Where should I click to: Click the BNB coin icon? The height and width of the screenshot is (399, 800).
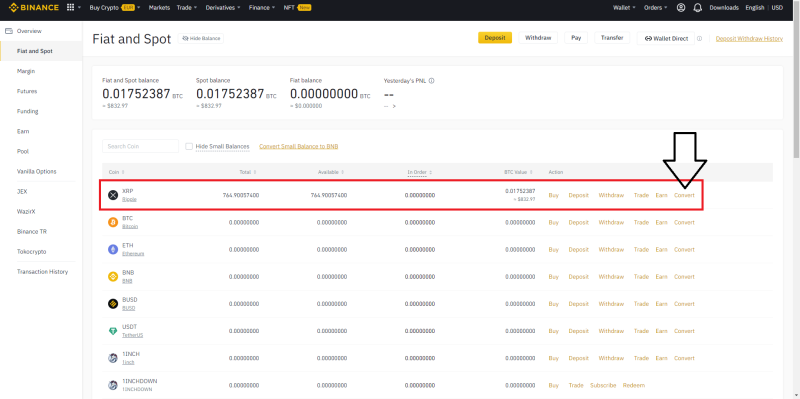point(113,277)
